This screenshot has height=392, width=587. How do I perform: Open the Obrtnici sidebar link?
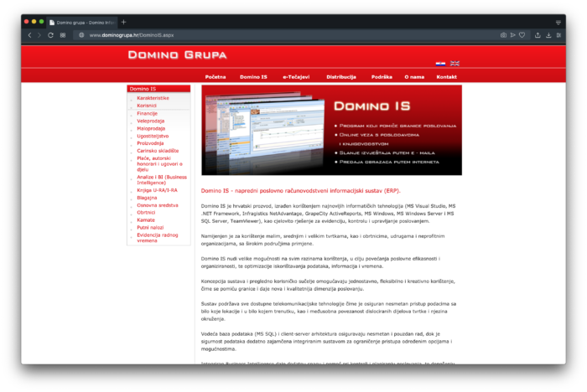tap(146, 213)
